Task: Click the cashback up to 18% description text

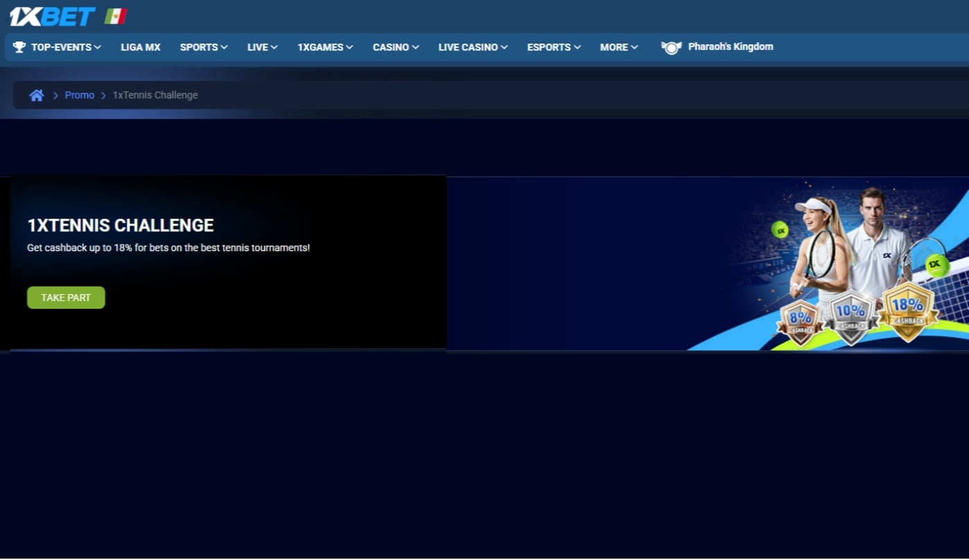Action: [168, 248]
